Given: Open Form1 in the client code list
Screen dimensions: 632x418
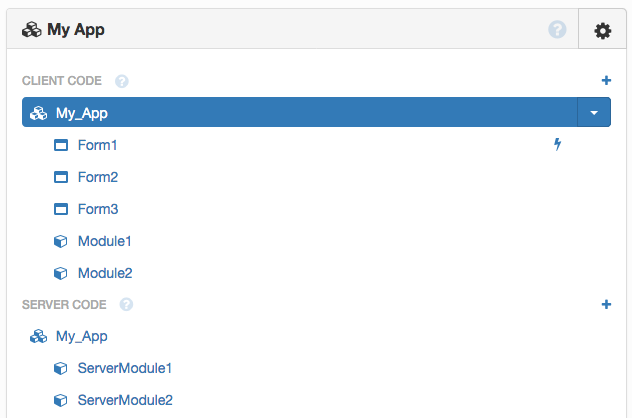Looking at the screenshot, I should (97, 145).
